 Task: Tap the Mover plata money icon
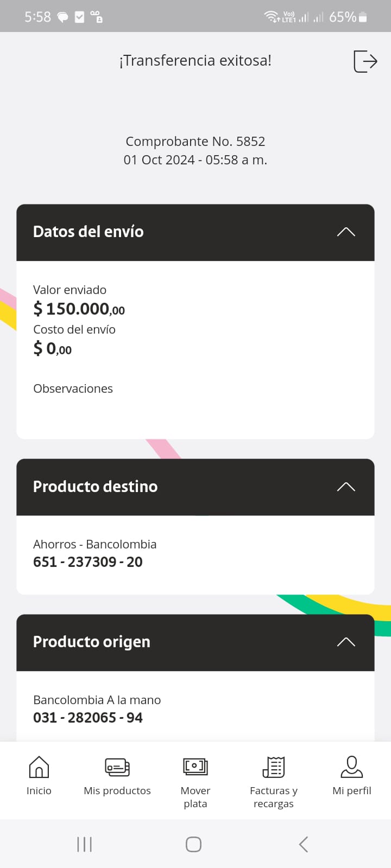click(195, 767)
